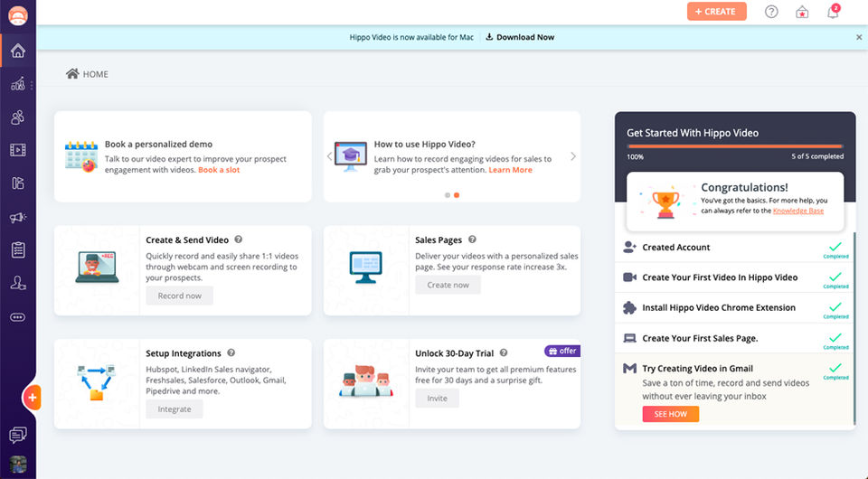Select the first carousel dot indicator
Viewport: 868px width, 479px height.
(x=448, y=195)
